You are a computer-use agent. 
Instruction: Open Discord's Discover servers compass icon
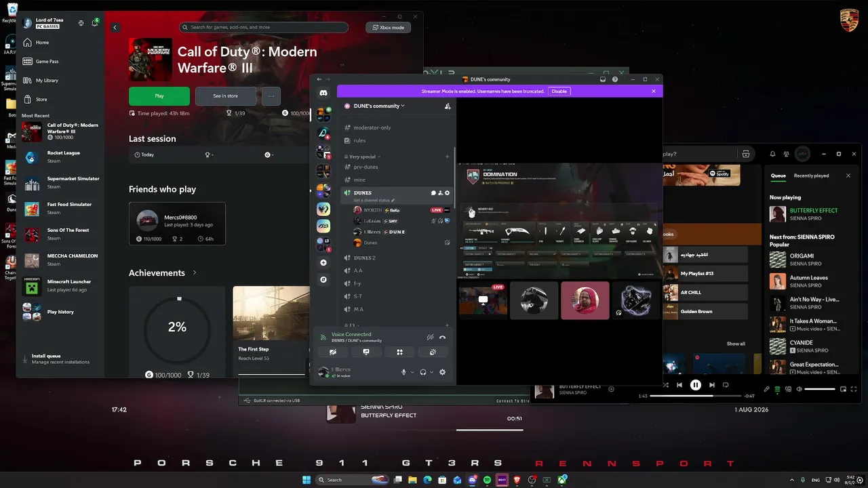coord(323,279)
